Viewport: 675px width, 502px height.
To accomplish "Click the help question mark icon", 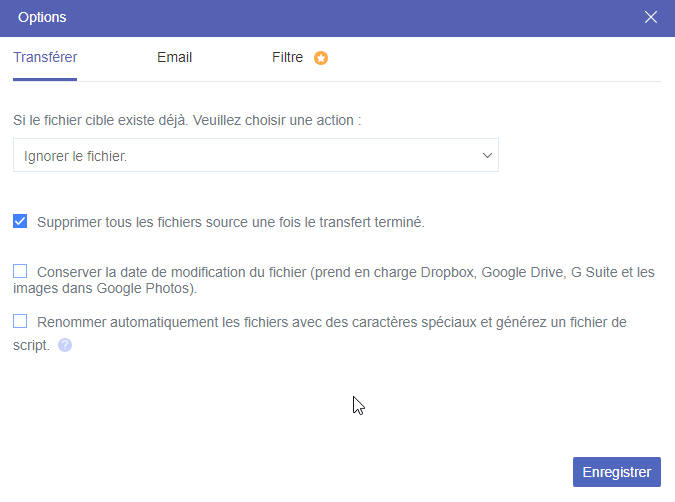I will coord(65,346).
